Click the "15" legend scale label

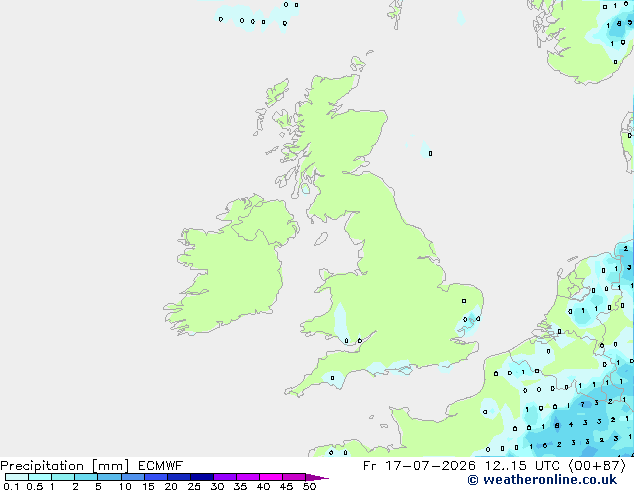[148, 486]
